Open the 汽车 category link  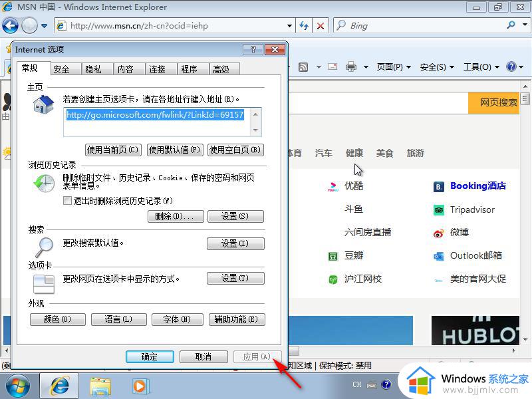click(323, 153)
